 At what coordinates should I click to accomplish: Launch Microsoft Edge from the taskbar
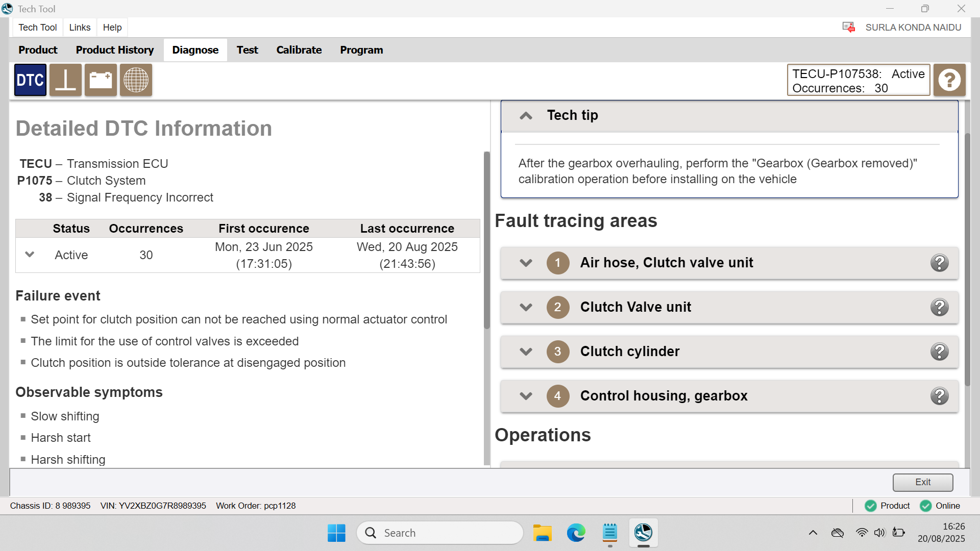coord(576,533)
